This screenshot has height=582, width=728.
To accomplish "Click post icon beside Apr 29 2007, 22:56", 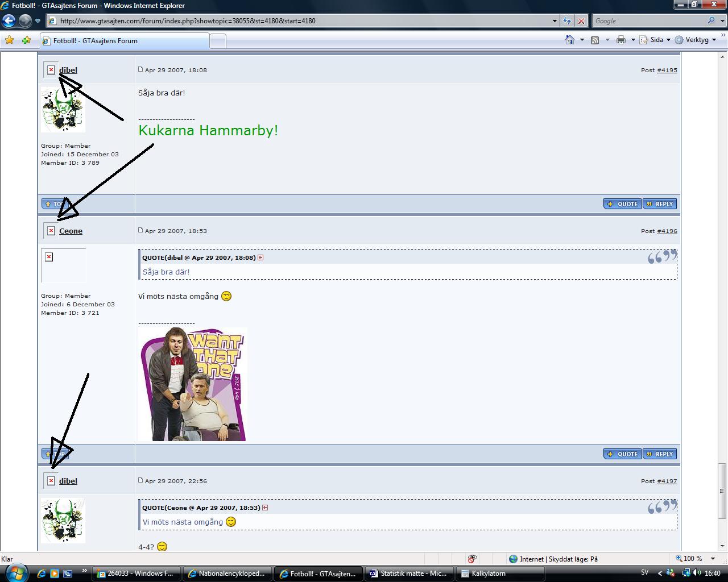I will (140, 480).
